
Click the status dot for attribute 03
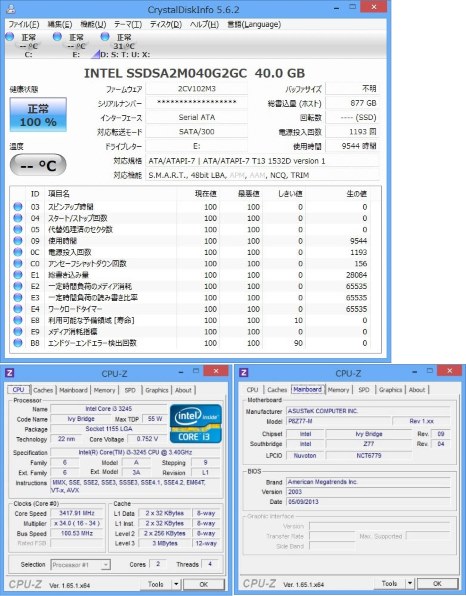click(17, 207)
